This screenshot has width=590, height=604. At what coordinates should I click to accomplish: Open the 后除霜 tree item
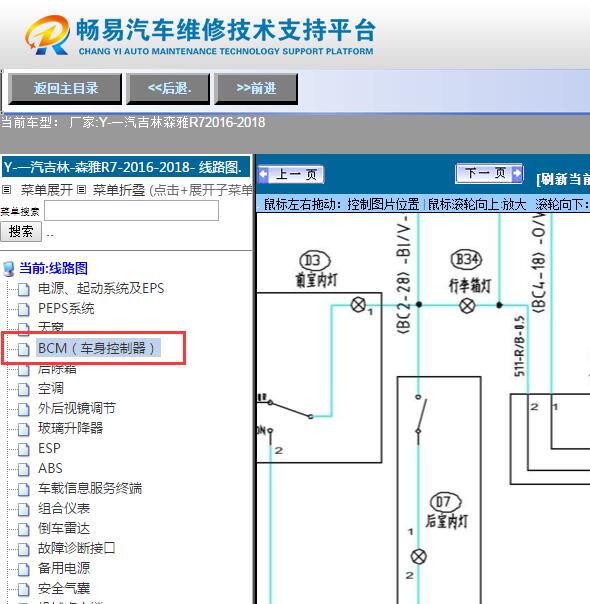tap(57, 369)
